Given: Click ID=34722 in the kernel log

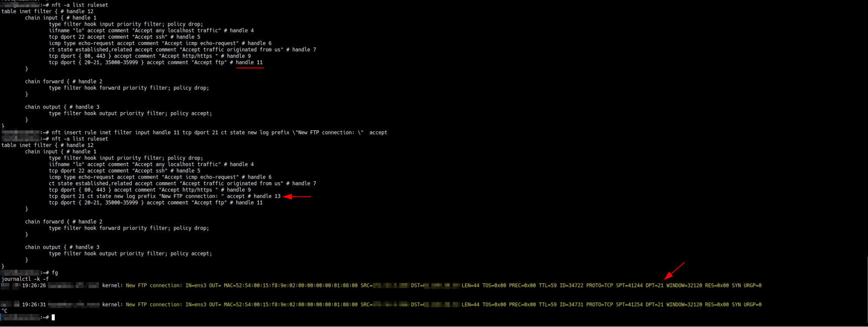Looking at the screenshot, I should click(x=571, y=286).
